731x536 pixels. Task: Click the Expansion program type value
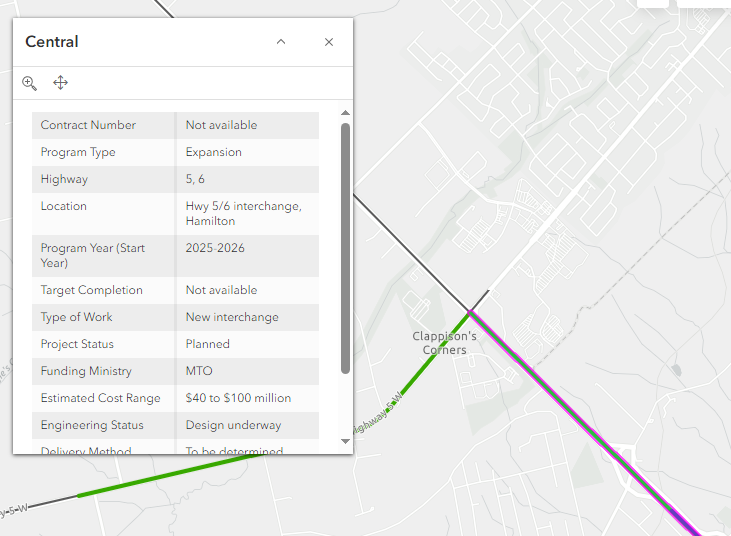click(x=214, y=152)
